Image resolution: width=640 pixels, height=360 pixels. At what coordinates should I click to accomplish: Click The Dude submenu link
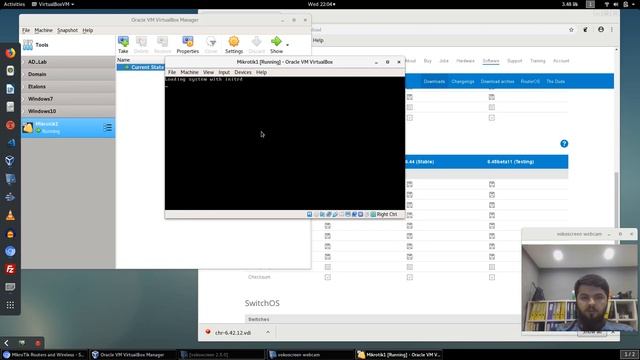point(556,82)
